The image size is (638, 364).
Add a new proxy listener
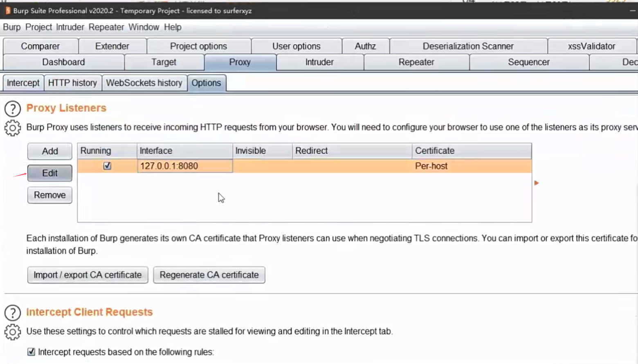click(x=50, y=151)
